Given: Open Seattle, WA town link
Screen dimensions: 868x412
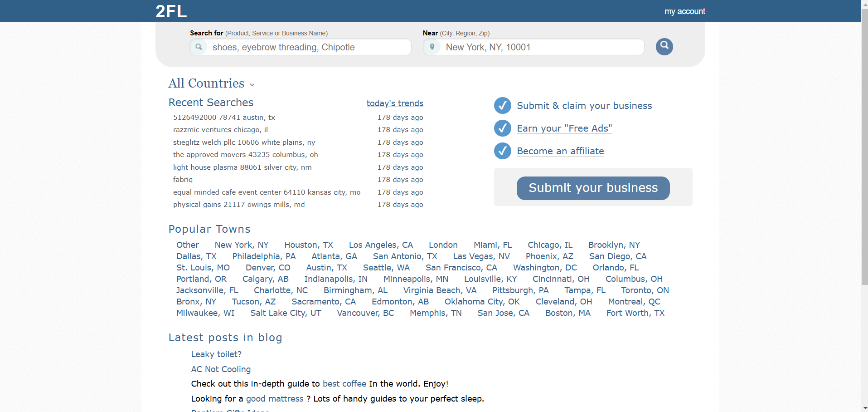Looking at the screenshot, I should (x=386, y=268).
